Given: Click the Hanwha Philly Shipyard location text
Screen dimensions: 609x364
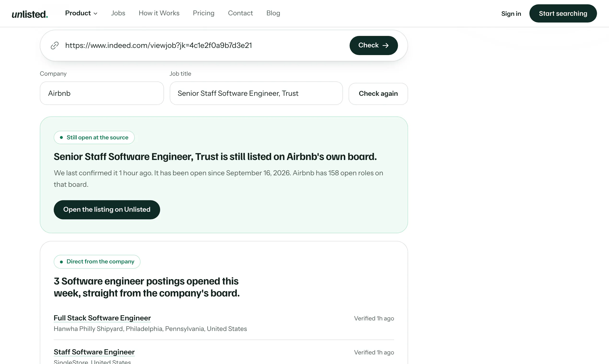Looking at the screenshot, I should (150, 329).
